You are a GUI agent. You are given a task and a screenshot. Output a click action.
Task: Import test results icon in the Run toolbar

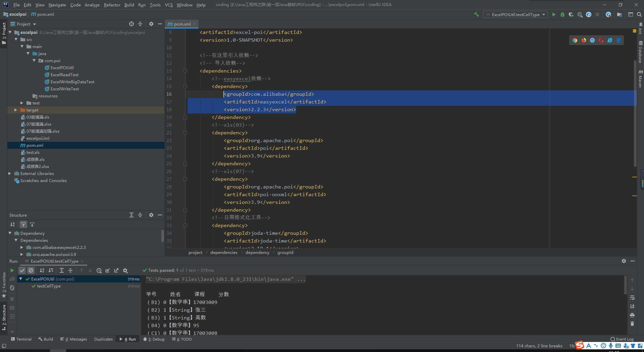[x=108, y=270]
